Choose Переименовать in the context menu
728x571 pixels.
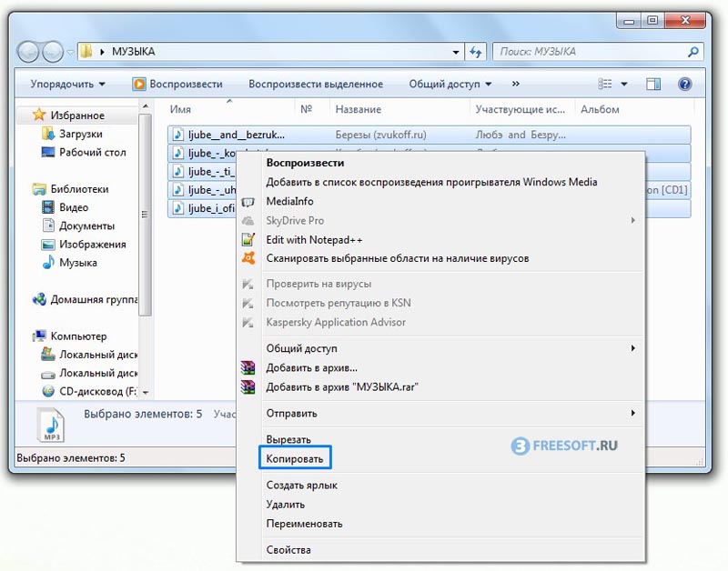tap(304, 523)
